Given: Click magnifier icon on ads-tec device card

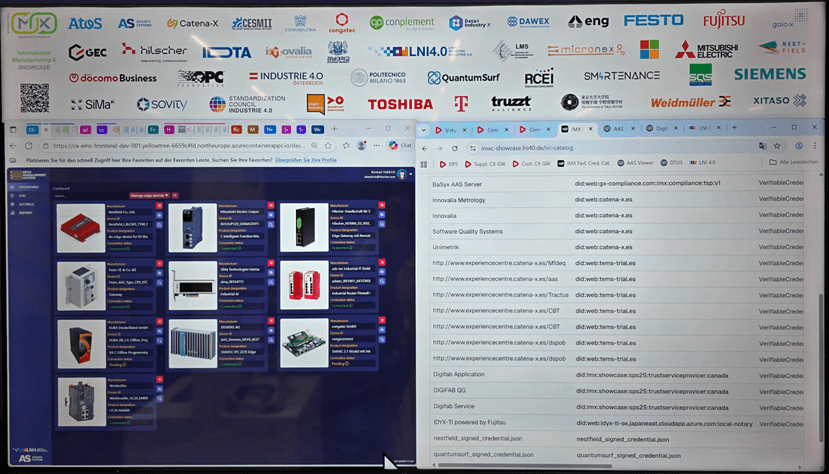Looking at the screenshot, I should coord(382,282).
